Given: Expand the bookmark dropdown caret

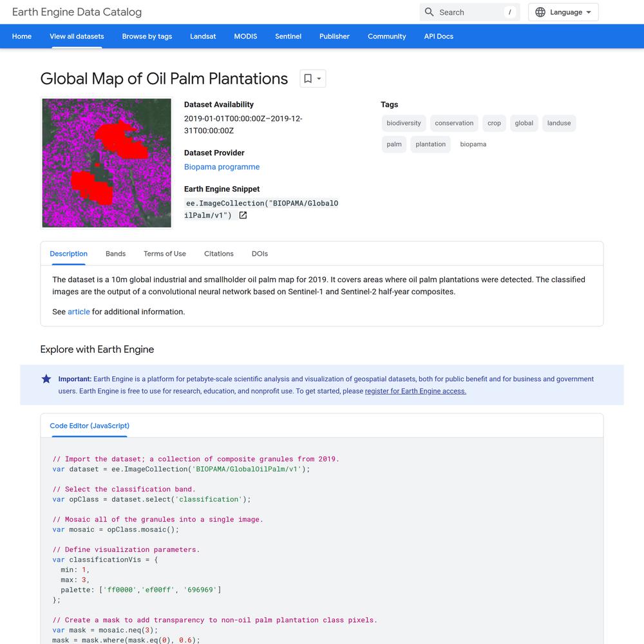Looking at the screenshot, I should point(319,79).
